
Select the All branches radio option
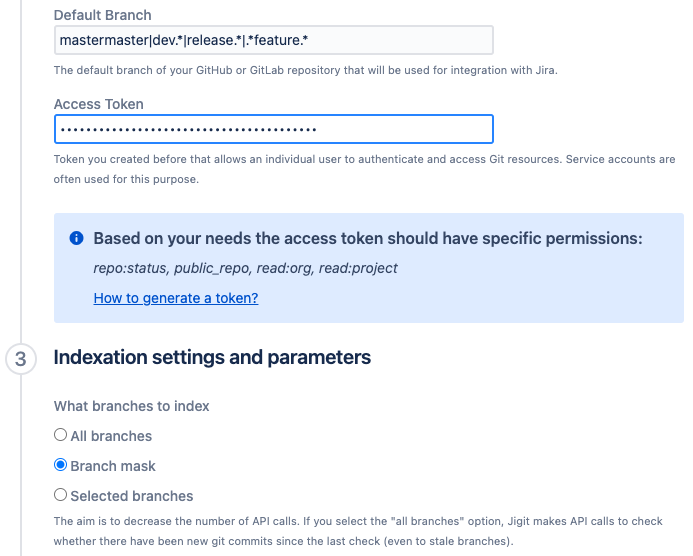60,436
